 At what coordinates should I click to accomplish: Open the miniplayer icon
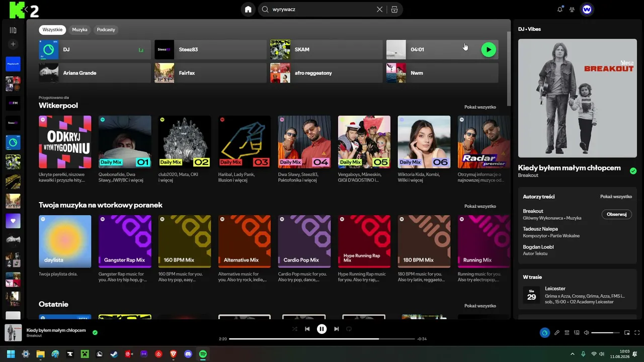coord(627,333)
